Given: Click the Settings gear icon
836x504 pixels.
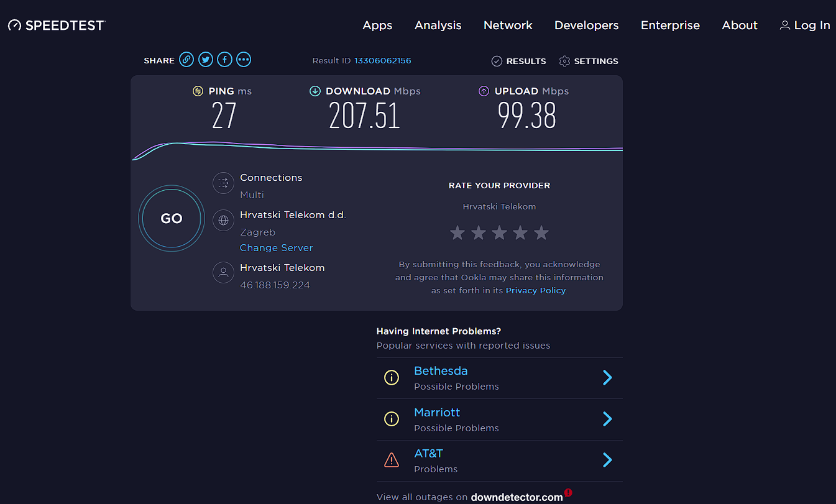Looking at the screenshot, I should click(564, 61).
